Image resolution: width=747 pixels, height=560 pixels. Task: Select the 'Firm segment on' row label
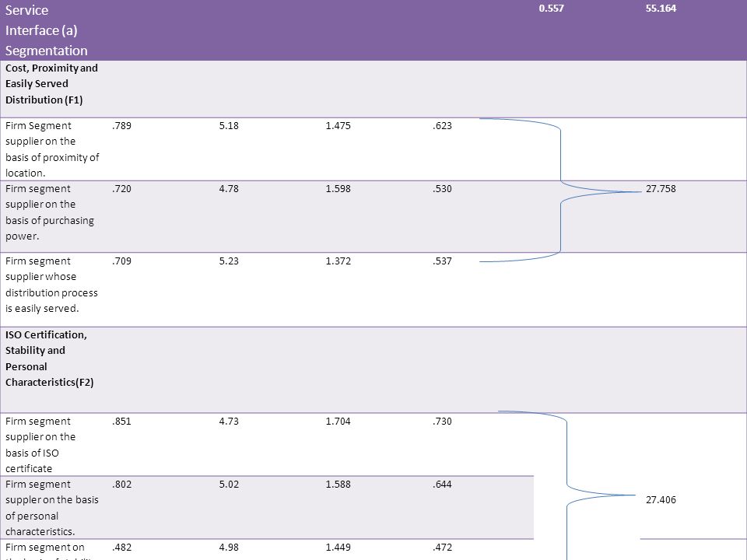pos(45,548)
